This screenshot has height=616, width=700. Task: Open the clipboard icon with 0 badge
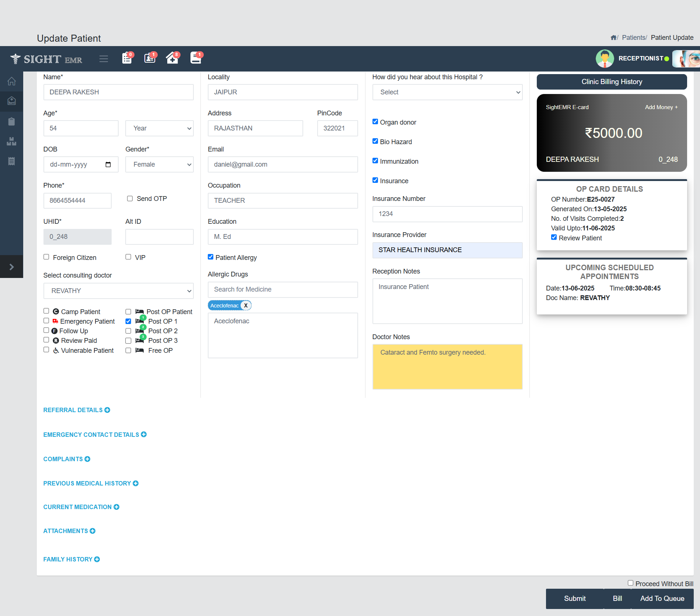click(x=127, y=58)
